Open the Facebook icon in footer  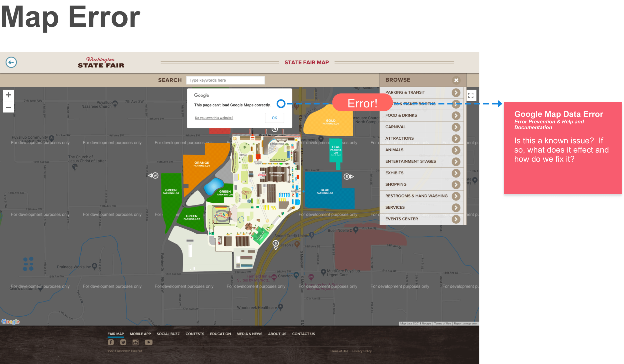(x=111, y=342)
